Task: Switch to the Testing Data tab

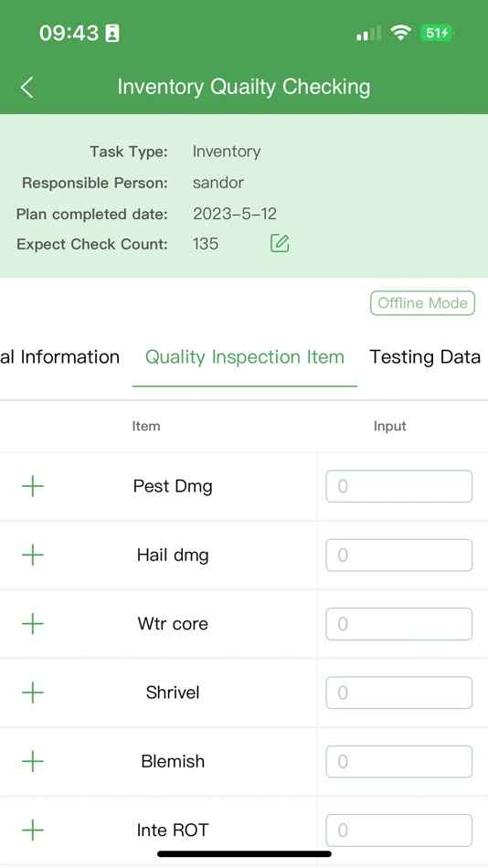Action: [x=425, y=357]
